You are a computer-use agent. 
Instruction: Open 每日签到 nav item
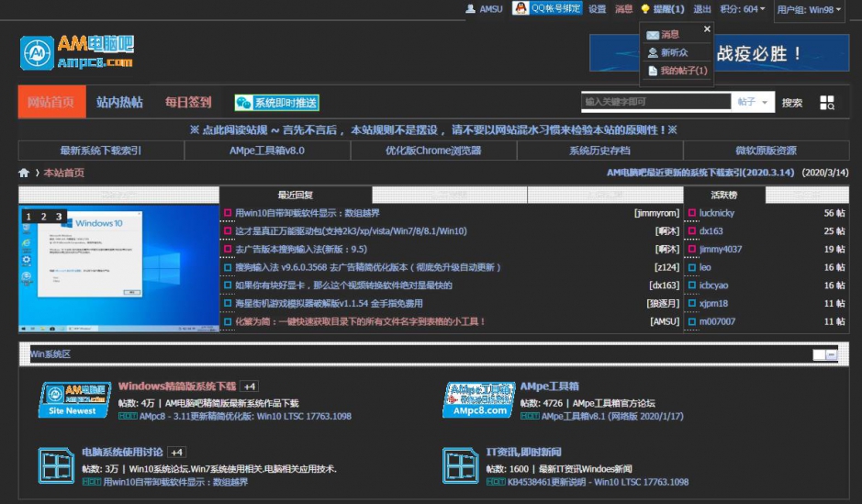(188, 102)
